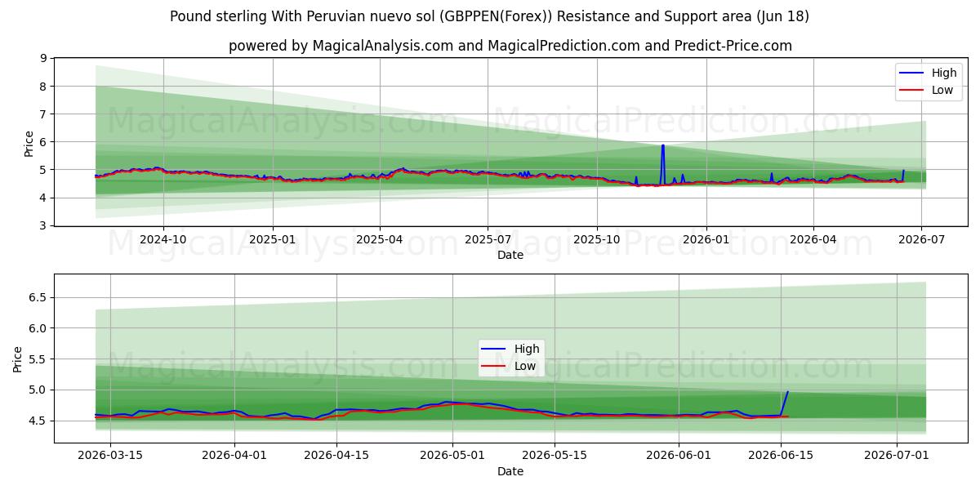Click the 2026-04-01 label on bottom x-axis
Screen dimensions: 980x490
coord(234,457)
